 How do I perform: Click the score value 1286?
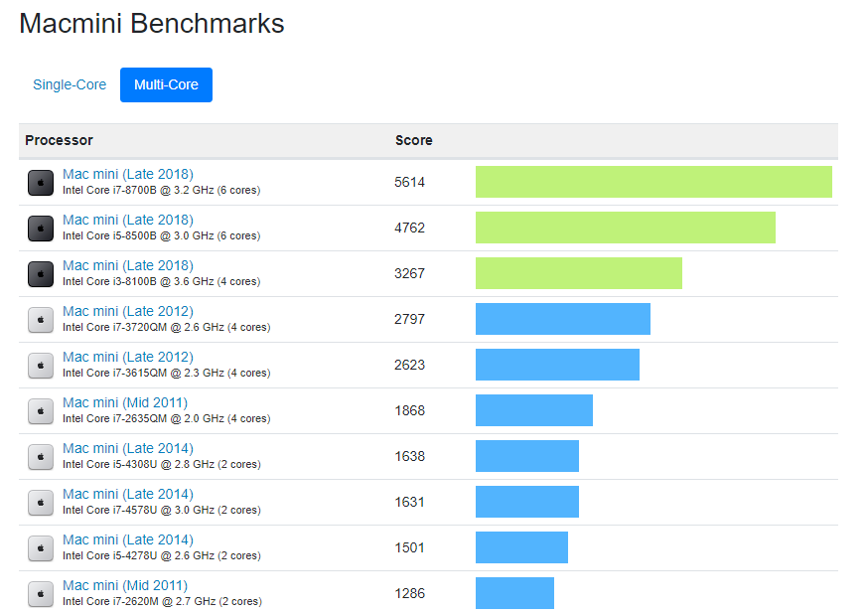409,593
